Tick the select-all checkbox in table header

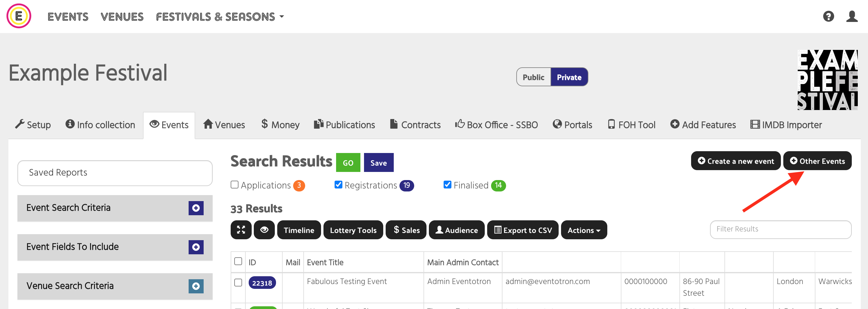(238, 262)
